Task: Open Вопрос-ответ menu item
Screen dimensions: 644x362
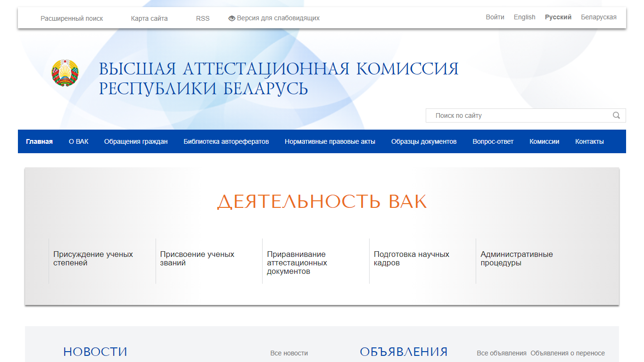Action: click(493, 141)
